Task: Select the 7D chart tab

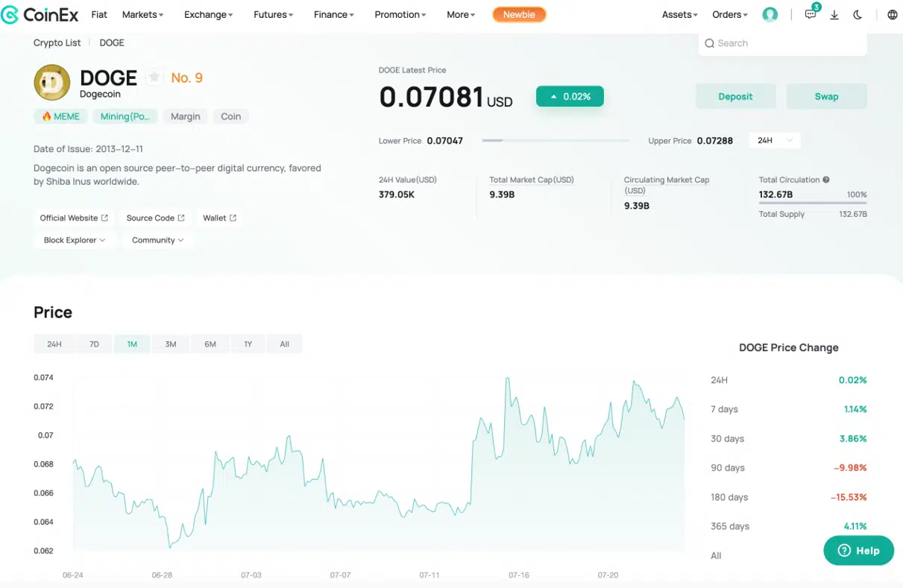Action: 94,344
